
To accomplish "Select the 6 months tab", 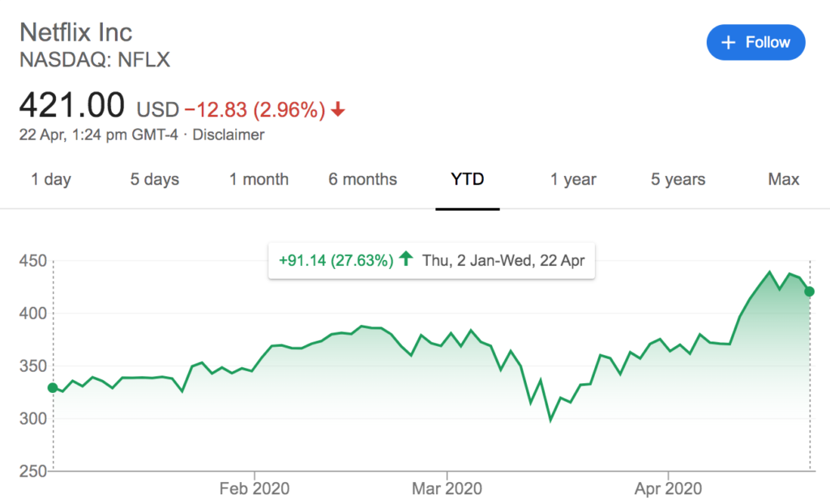I will click(362, 179).
